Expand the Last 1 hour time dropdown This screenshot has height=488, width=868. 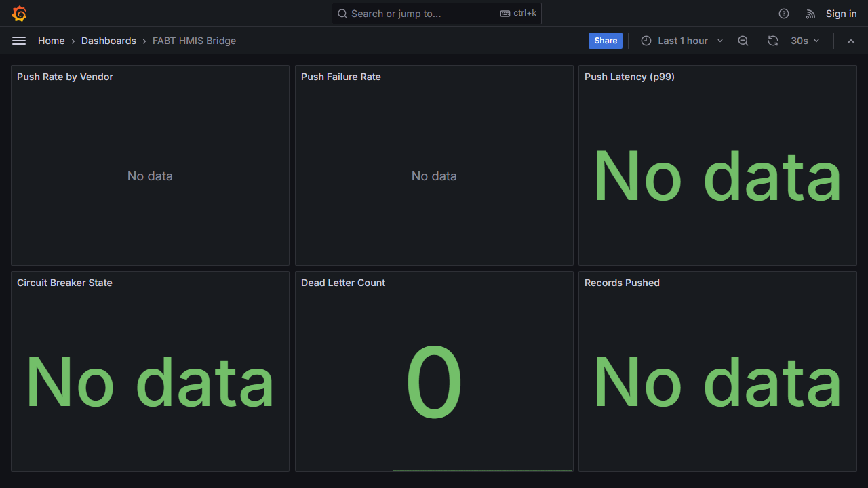click(x=684, y=41)
